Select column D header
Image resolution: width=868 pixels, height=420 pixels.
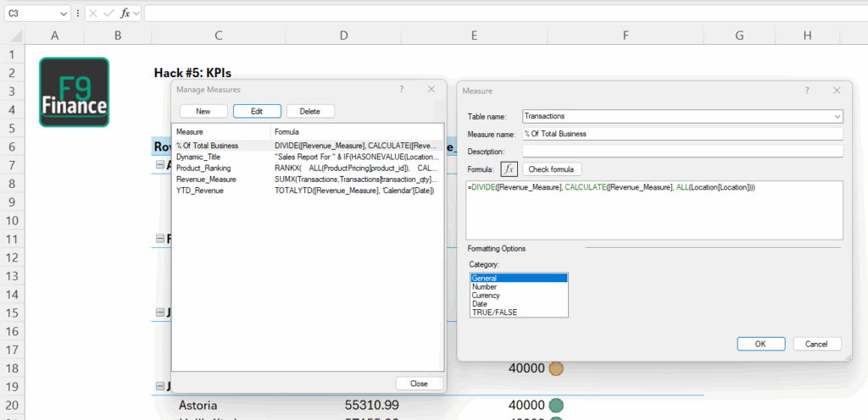[344, 36]
